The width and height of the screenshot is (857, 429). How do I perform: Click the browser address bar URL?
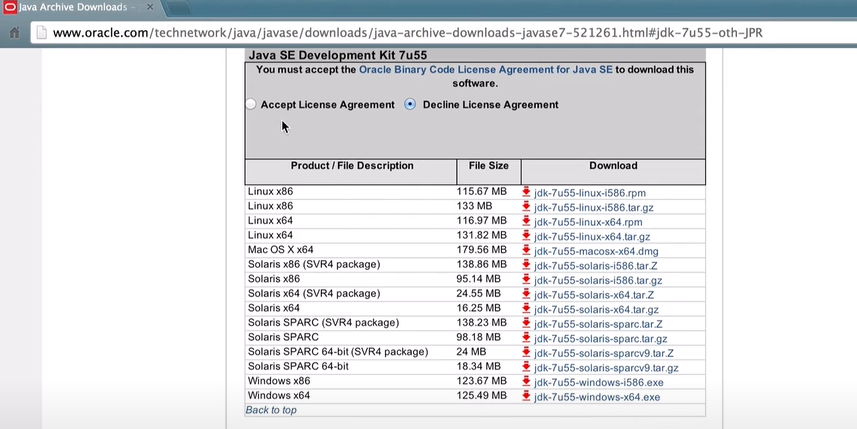pyautogui.click(x=407, y=33)
